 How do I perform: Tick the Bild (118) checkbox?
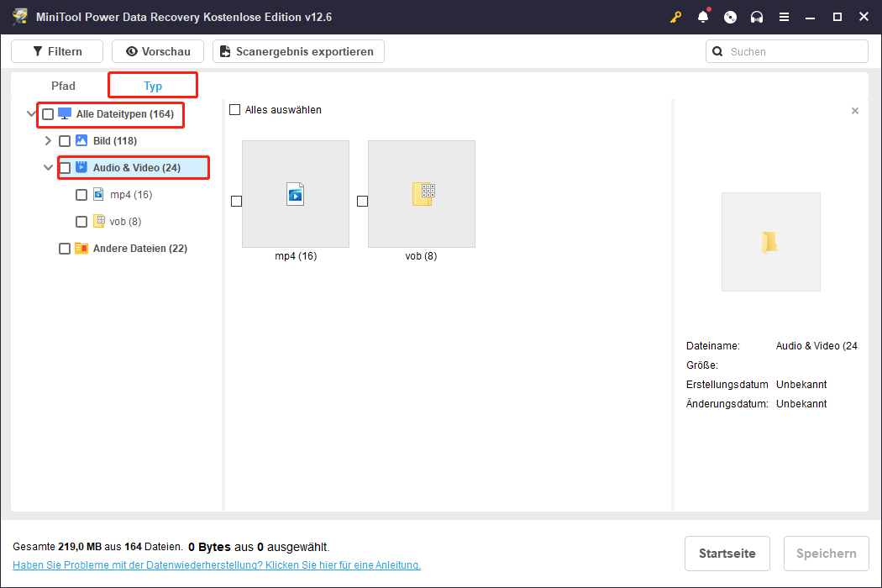coord(65,141)
